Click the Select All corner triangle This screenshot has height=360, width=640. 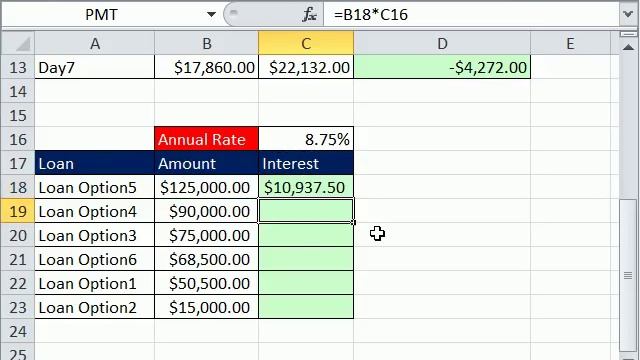(x=18, y=43)
